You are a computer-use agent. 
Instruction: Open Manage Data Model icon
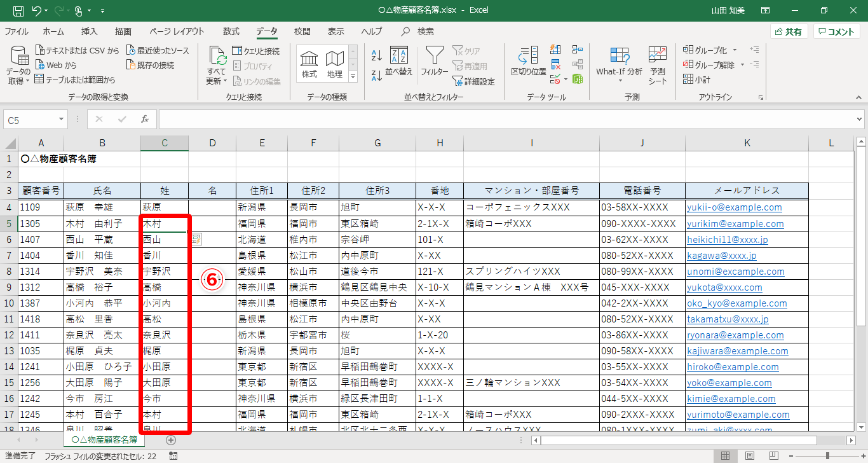tap(578, 79)
